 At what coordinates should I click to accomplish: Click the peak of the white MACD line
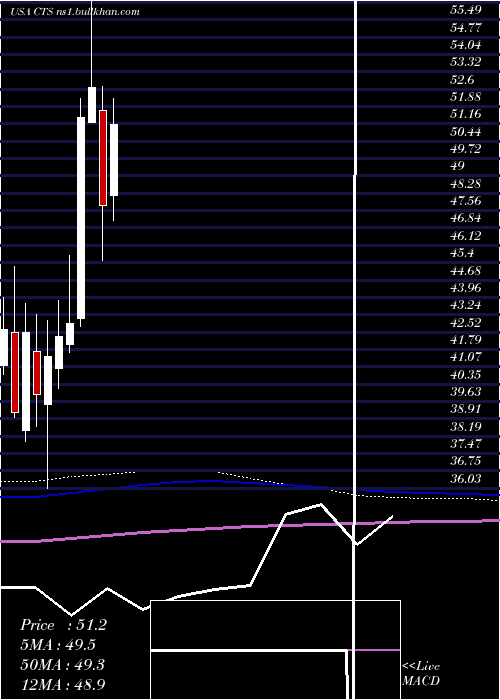click(321, 504)
